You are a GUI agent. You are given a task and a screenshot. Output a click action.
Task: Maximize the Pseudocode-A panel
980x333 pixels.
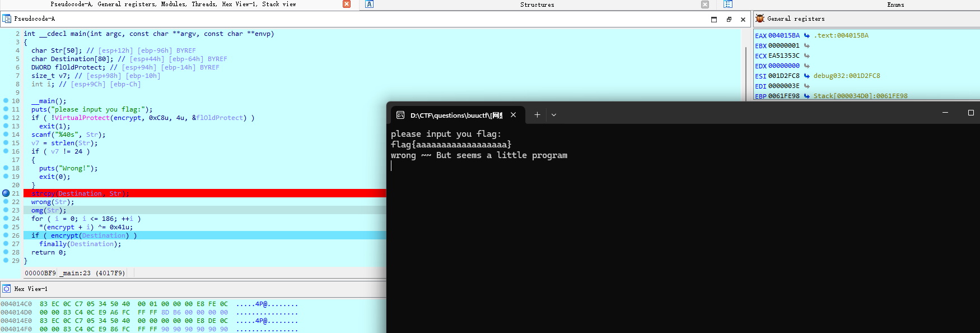point(714,19)
